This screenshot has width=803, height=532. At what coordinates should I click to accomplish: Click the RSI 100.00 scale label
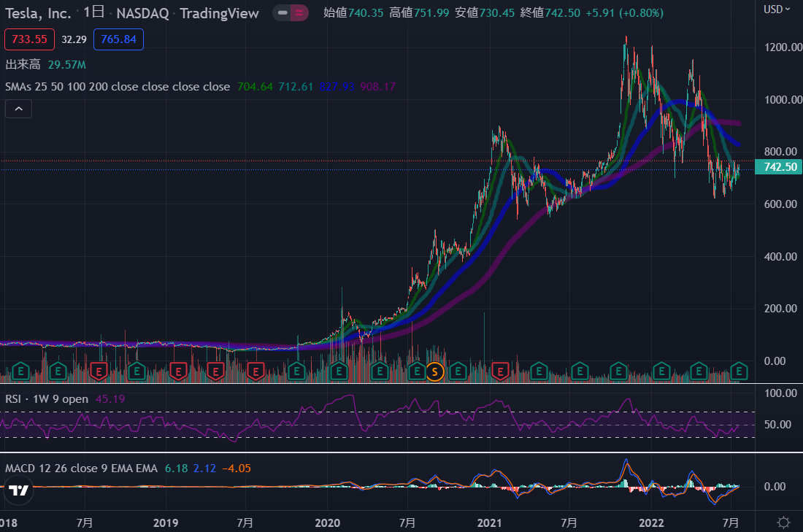tap(780, 393)
